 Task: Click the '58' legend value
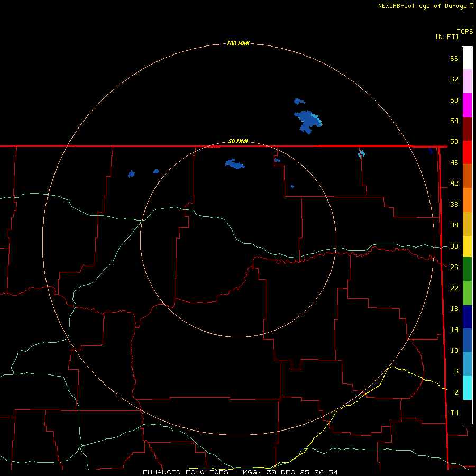[454, 100]
